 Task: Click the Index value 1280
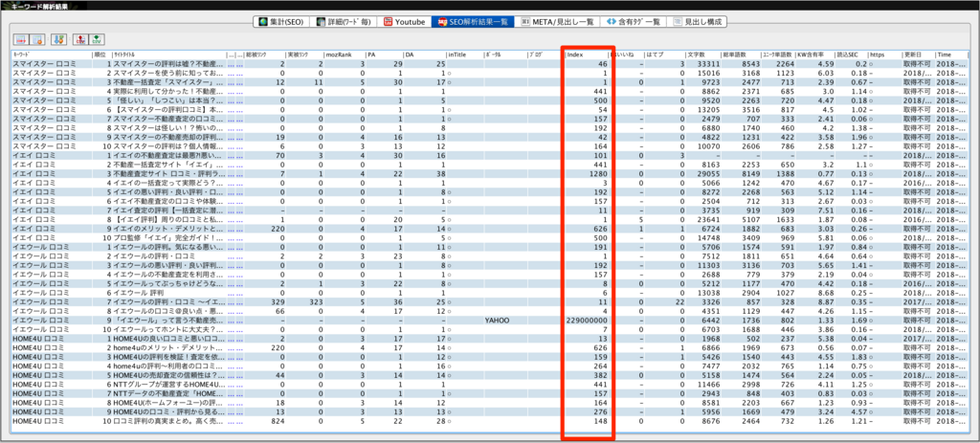tap(598, 174)
